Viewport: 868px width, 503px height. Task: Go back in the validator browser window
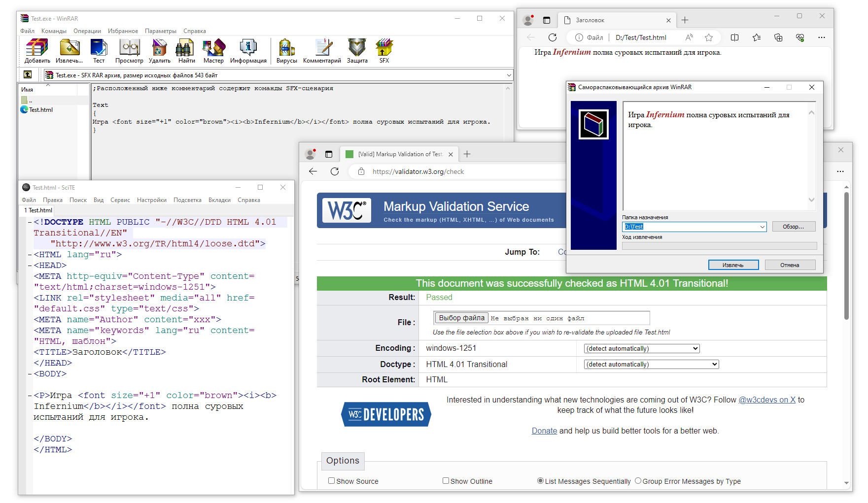313,171
